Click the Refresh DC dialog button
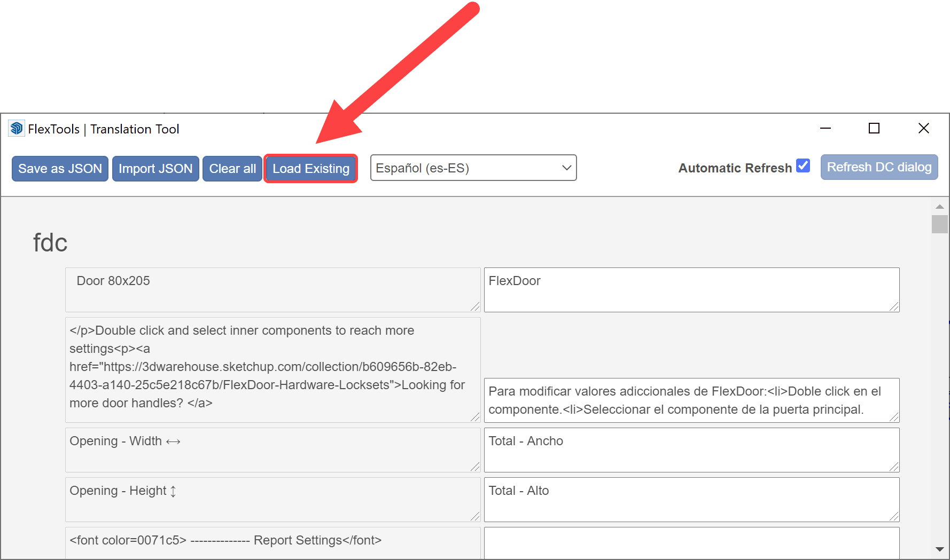950x560 pixels. [879, 167]
